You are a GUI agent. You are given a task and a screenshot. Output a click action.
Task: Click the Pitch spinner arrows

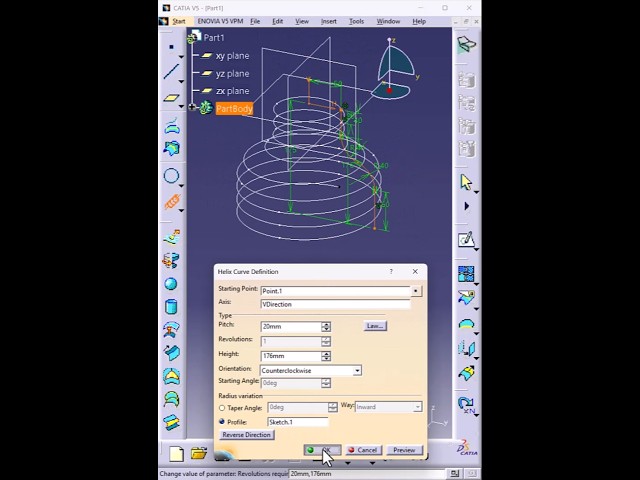click(x=326, y=327)
